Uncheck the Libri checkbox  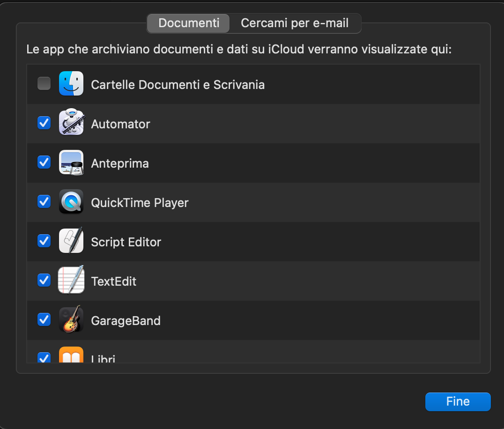tap(44, 357)
